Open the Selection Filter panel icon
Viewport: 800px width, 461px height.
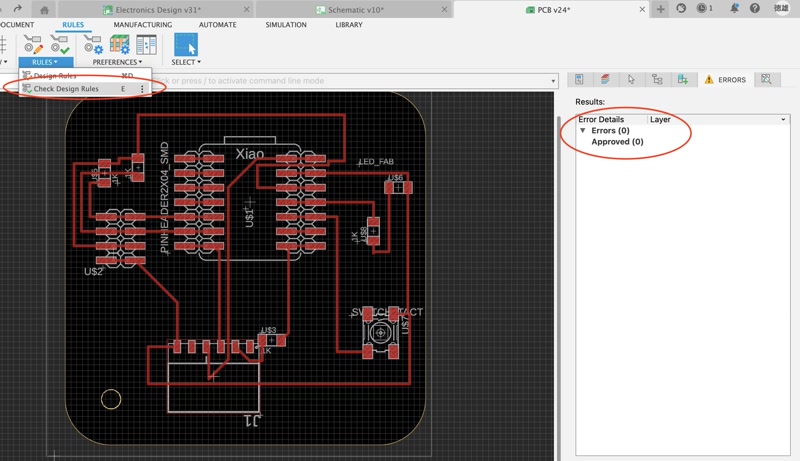(x=631, y=79)
